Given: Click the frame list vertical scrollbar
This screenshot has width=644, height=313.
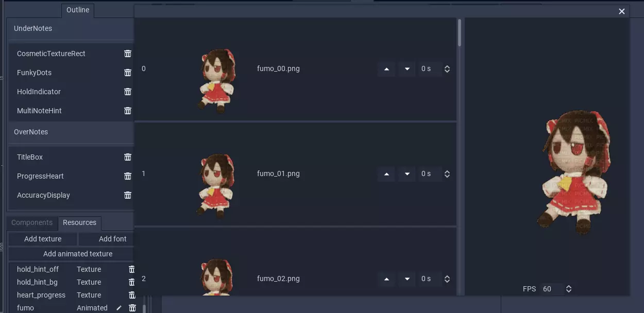Looking at the screenshot, I should (x=460, y=33).
